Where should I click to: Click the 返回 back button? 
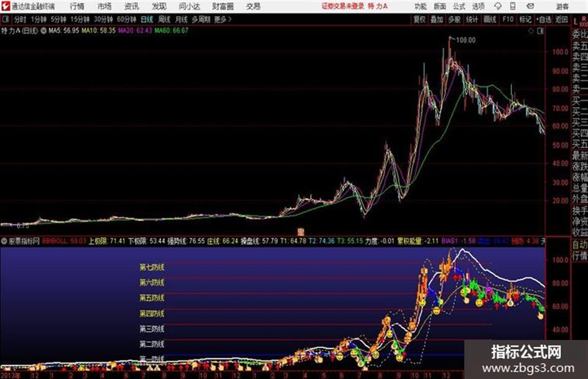pos(561,19)
